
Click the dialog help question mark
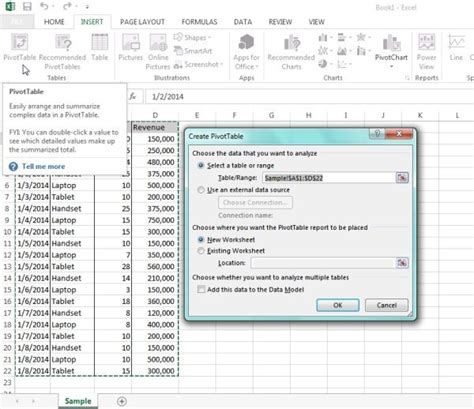tap(377, 134)
